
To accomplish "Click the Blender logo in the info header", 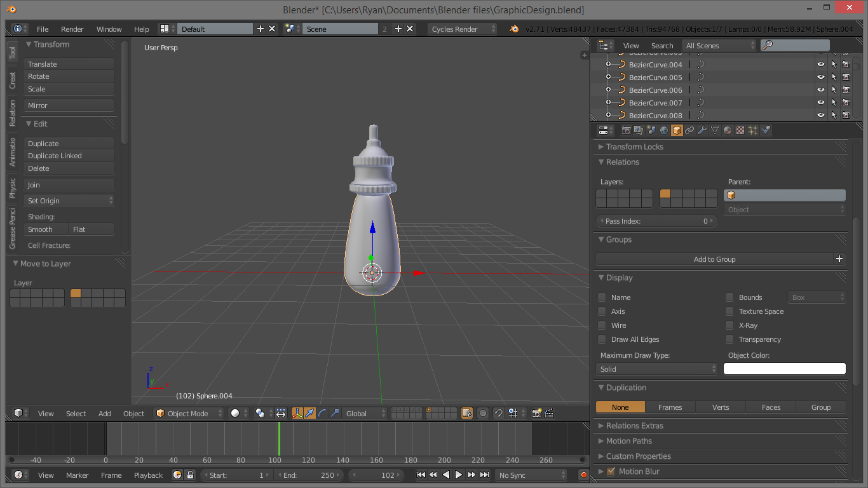I will [514, 29].
